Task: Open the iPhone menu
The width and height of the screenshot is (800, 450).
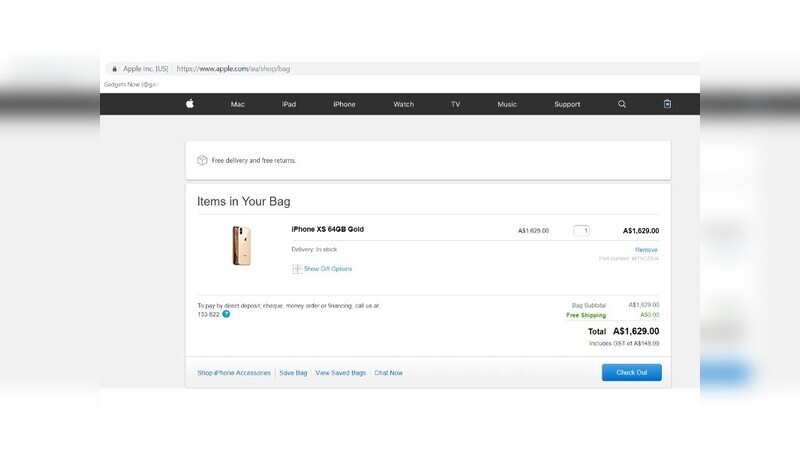Action: [x=344, y=104]
